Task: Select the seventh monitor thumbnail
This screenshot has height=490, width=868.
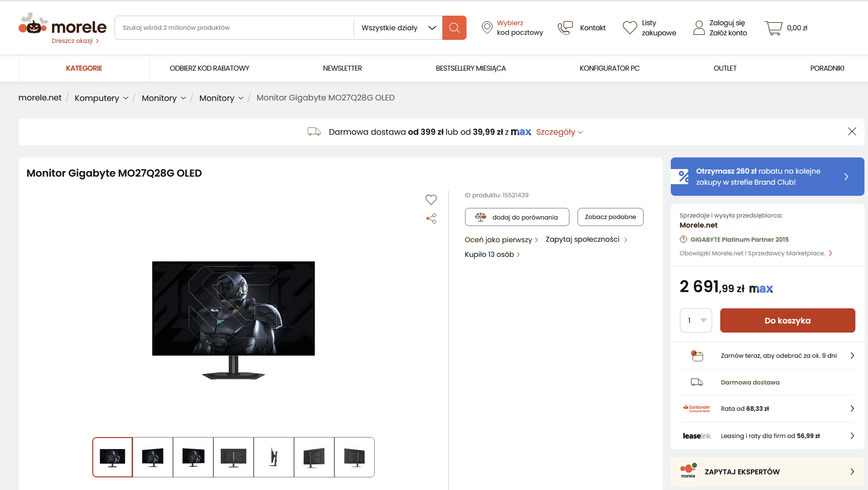Action: pos(355,457)
